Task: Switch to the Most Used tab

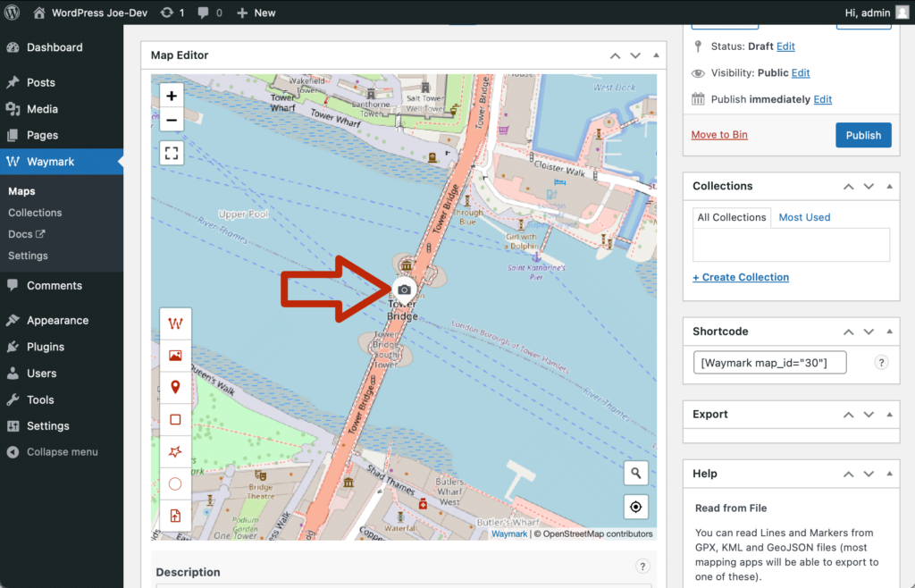Action: pyautogui.click(x=804, y=217)
